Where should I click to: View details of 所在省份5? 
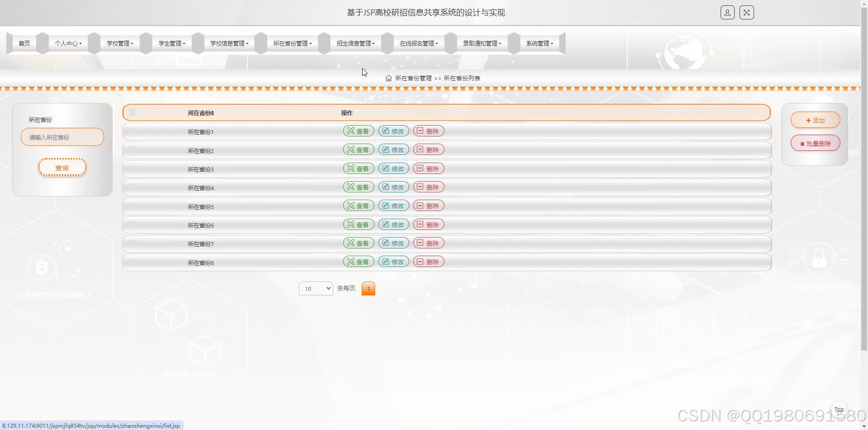(x=359, y=206)
